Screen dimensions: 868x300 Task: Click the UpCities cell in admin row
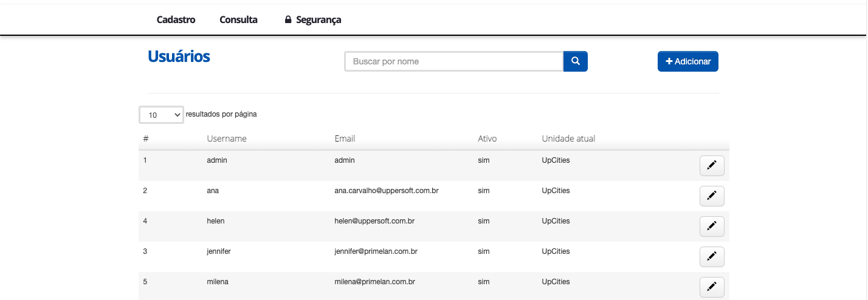tap(556, 160)
